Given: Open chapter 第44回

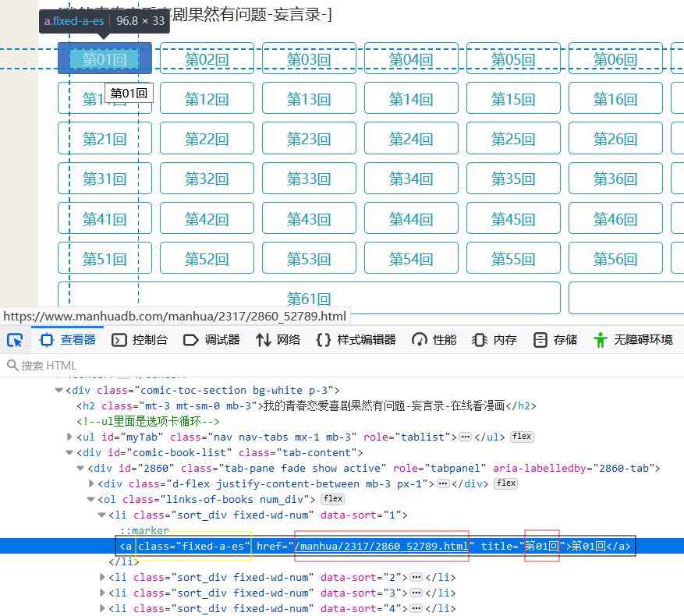Looking at the screenshot, I should pos(411,218).
